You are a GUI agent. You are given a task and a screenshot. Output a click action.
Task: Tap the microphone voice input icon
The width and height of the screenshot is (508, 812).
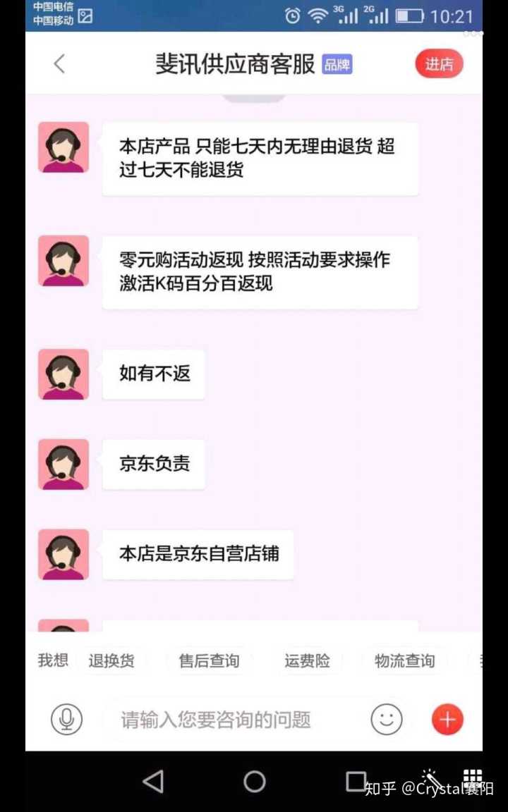[x=66, y=719]
